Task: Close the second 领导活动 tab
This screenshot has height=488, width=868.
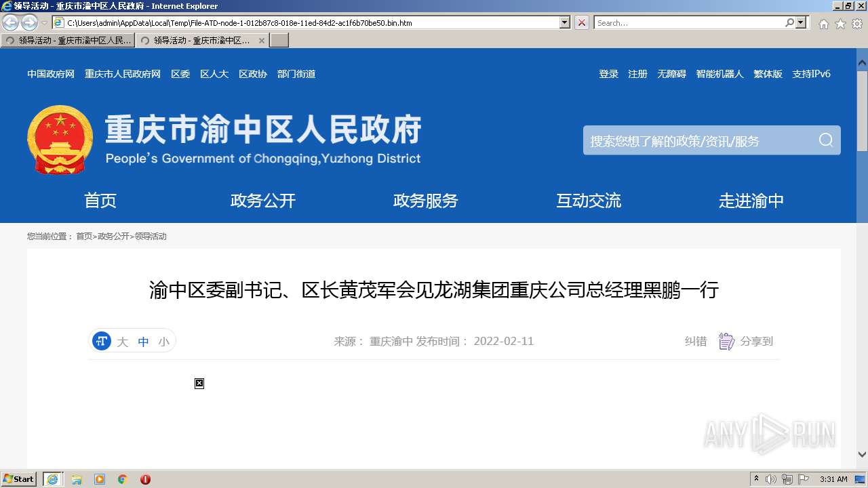Action: (x=262, y=41)
